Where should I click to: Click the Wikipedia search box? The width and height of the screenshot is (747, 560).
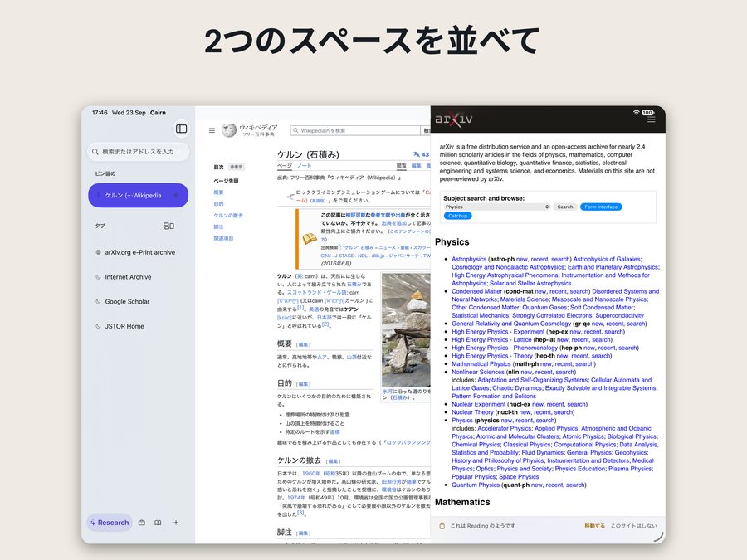point(355,130)
